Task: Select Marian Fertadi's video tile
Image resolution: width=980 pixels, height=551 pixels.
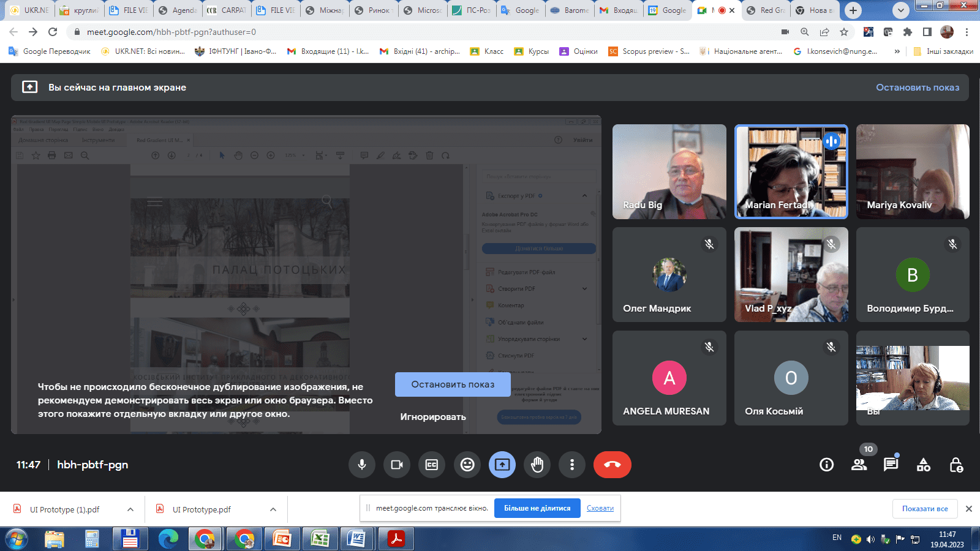Action: click(791, 171)
